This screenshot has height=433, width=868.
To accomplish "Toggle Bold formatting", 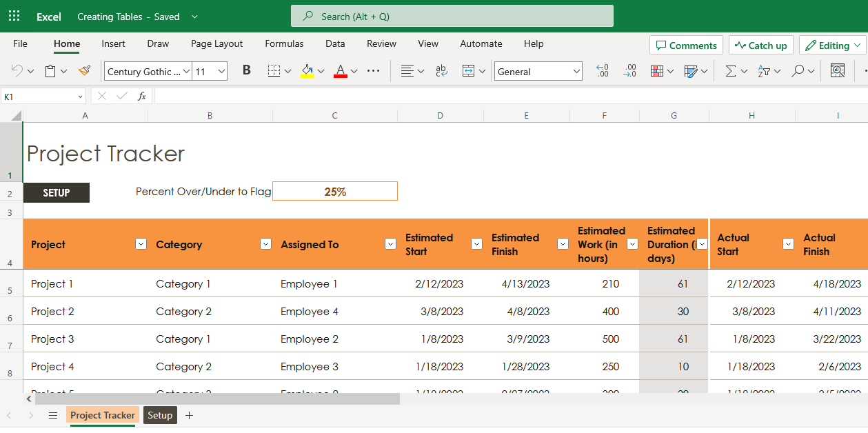I will pos(247,71).
